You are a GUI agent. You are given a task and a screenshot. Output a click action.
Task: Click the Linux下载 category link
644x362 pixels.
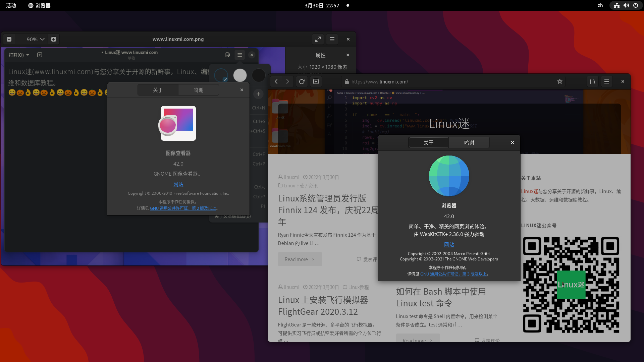pos(294,186)
